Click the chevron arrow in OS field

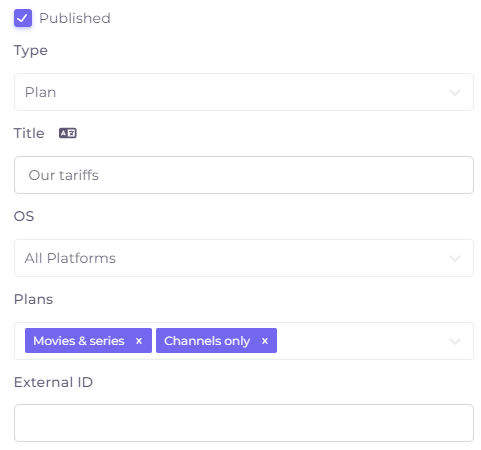(455, 258)
